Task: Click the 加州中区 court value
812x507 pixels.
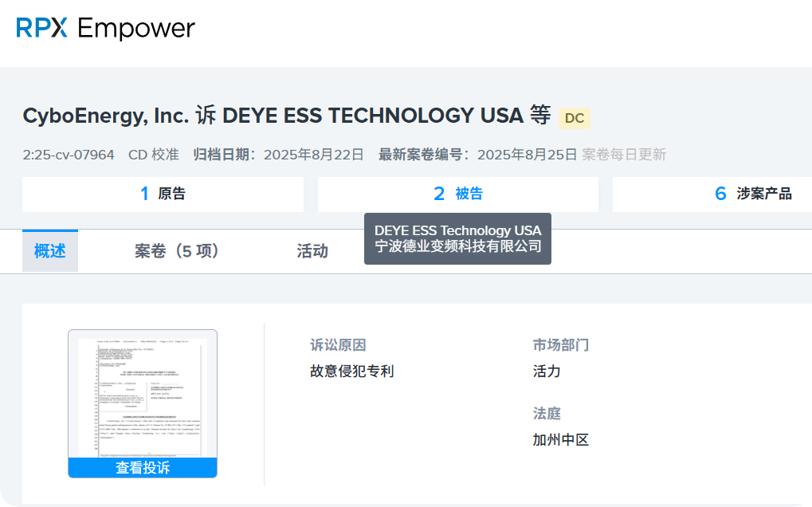Action: pyautogui.click(x=561, y=440)
